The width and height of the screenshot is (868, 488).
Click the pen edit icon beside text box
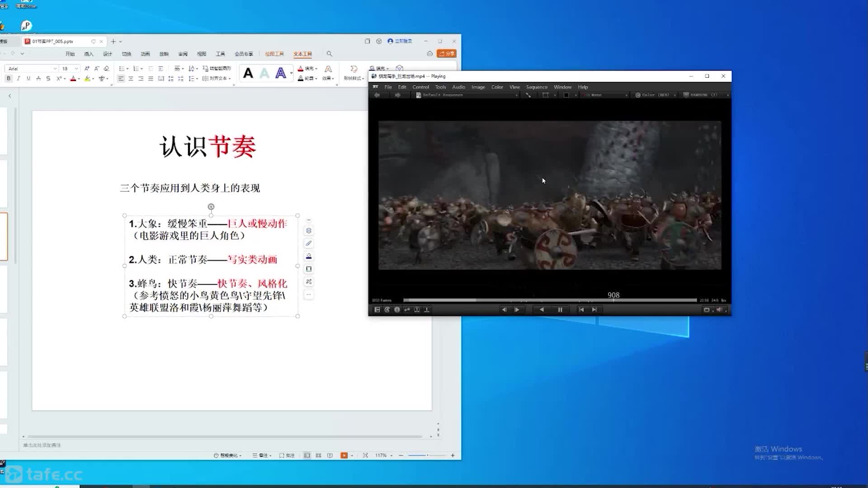[309, 243]
